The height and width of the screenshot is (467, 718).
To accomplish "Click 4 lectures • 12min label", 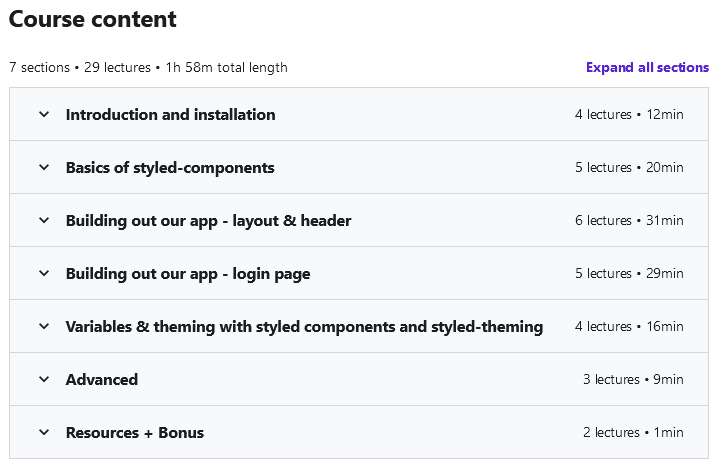I will [x=629, y=114].
